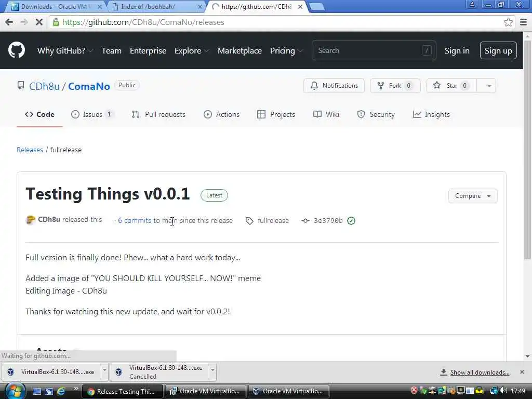Open the Code tab

[x=39, y=114]
